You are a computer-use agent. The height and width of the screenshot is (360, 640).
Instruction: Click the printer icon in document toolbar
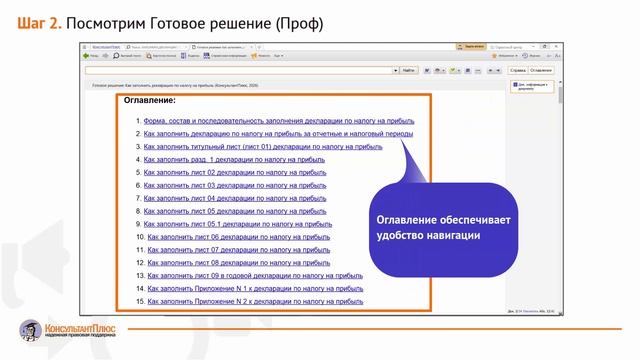click(x=437, y=71)
